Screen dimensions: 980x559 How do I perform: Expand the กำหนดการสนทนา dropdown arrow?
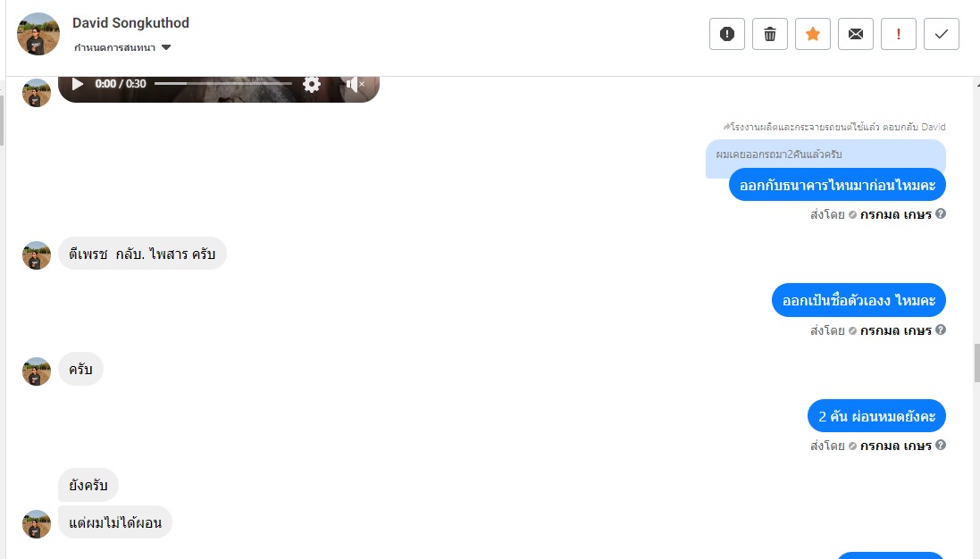[x=166, y=47]
